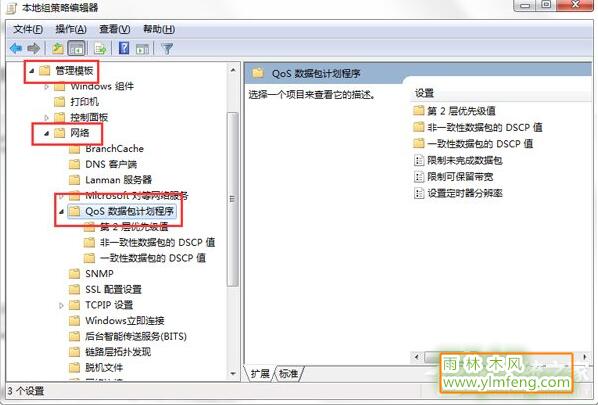Collapse the QoS 数据包计划程序 node
The image size is (598, 405).
[61, 211]
